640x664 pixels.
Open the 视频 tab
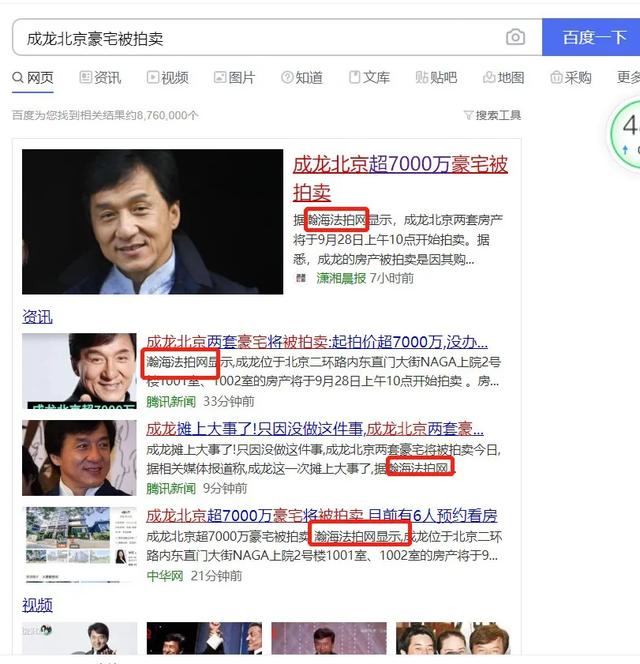point(167,78)
